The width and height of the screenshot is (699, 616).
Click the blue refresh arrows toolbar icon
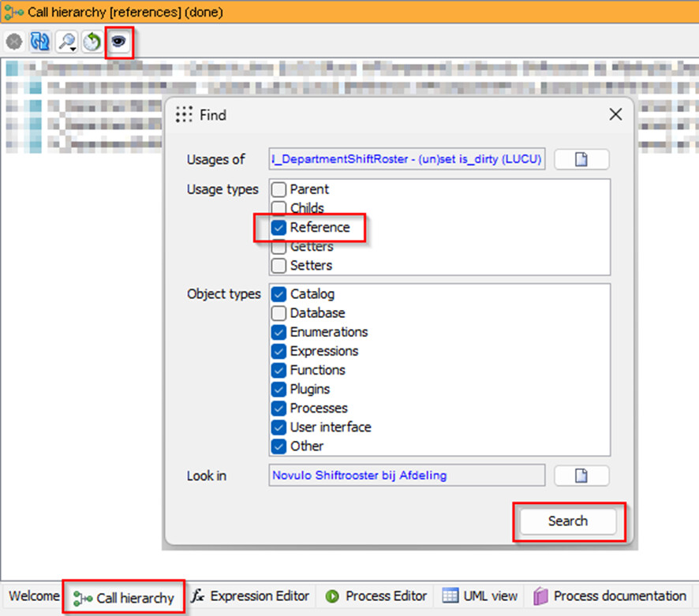40,42
